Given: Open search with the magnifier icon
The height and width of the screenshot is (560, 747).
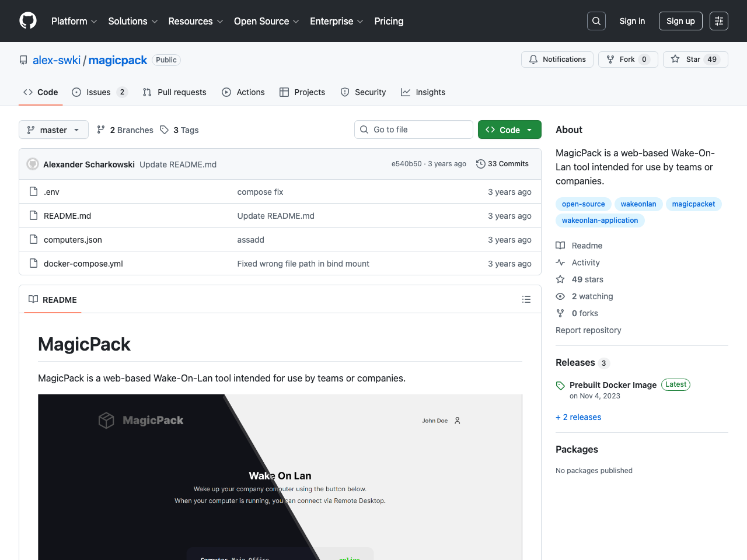Looking at the screenshot, I should click(596, 21).
